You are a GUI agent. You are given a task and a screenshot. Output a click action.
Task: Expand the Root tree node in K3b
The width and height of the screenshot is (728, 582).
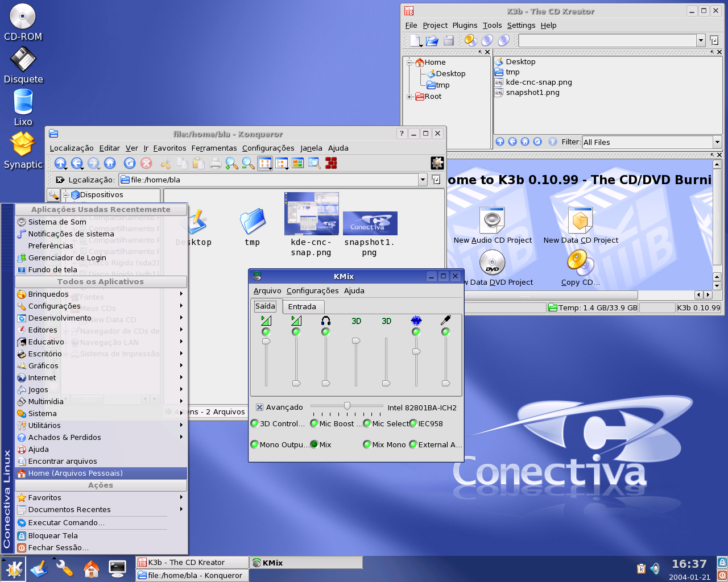[409, 97]
